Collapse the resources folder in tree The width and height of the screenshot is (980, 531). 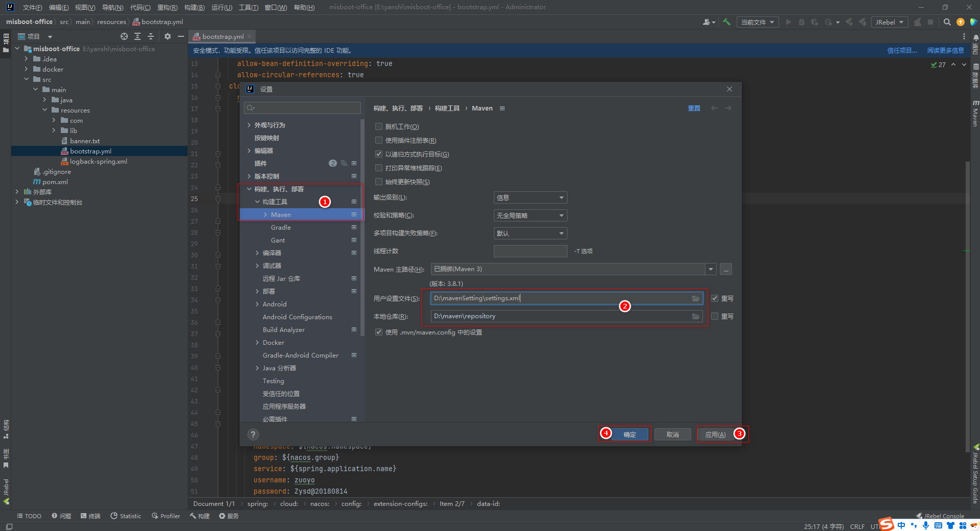click(44, 110)
